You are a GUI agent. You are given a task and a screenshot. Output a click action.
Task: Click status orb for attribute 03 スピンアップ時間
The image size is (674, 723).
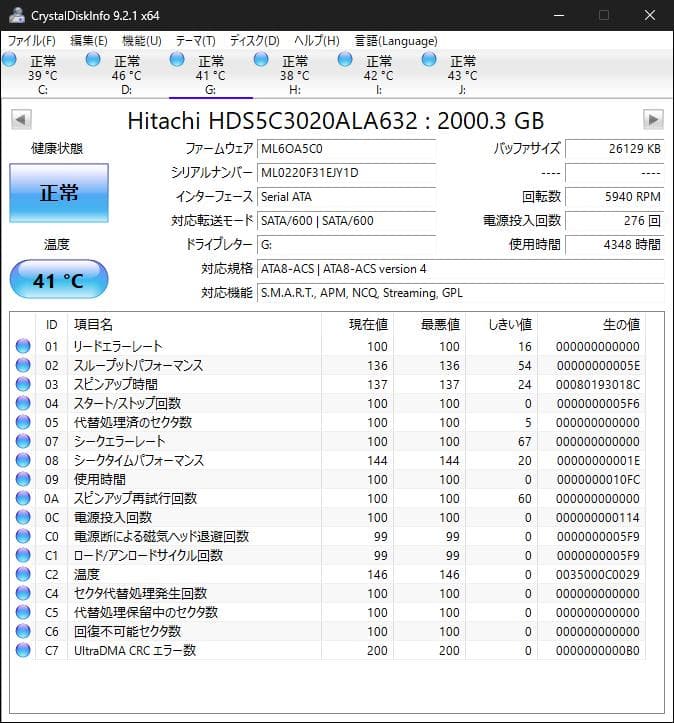23,384
